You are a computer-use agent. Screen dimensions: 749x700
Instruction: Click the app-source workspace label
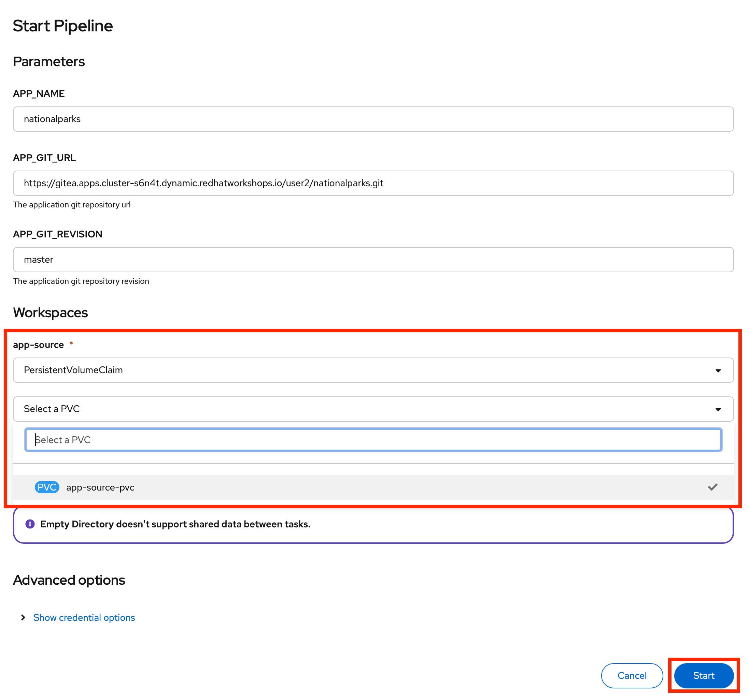39,345
